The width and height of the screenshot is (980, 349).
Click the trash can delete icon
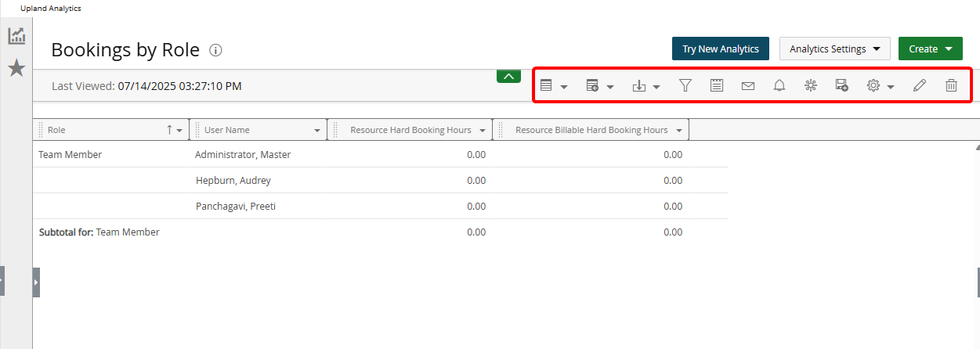pyautogui.click(x=951, y=86)
